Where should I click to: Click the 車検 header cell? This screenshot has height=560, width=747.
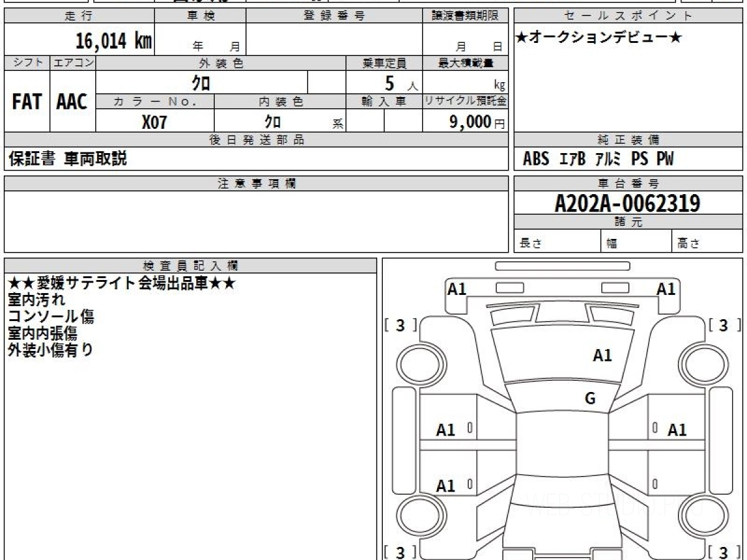pyautogui.click(x=200, y=16)
